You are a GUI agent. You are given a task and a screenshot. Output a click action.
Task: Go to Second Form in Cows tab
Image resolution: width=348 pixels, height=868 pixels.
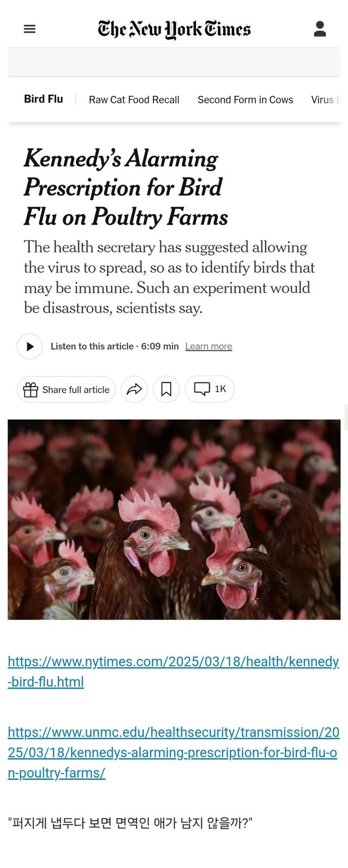point(245,100)
